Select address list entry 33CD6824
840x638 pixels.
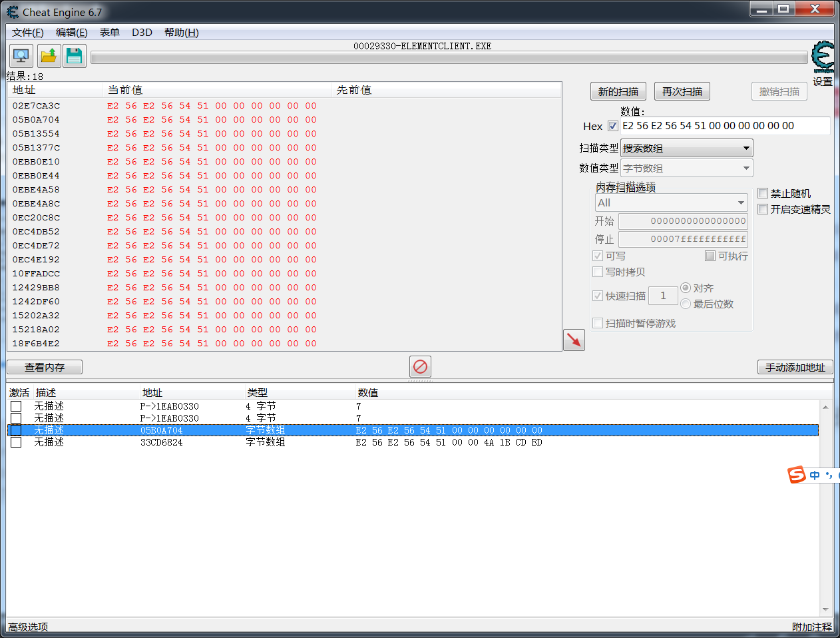pos(413,442)
